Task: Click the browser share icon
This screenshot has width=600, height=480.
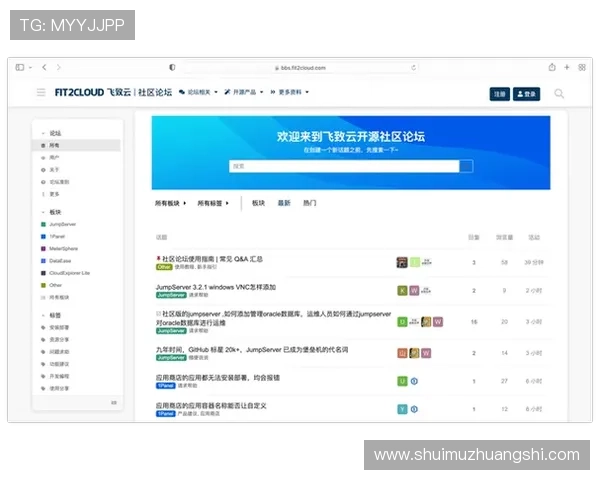Action: [552, 67]
